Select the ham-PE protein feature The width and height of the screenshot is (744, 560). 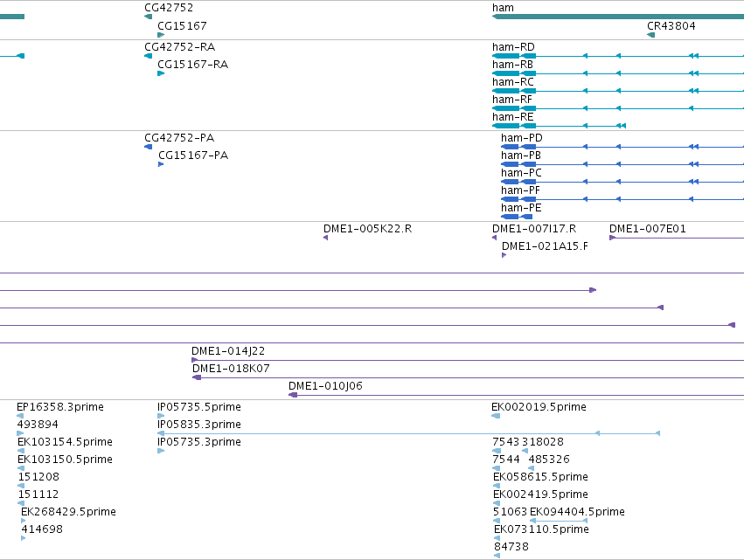tap(517, 217)
